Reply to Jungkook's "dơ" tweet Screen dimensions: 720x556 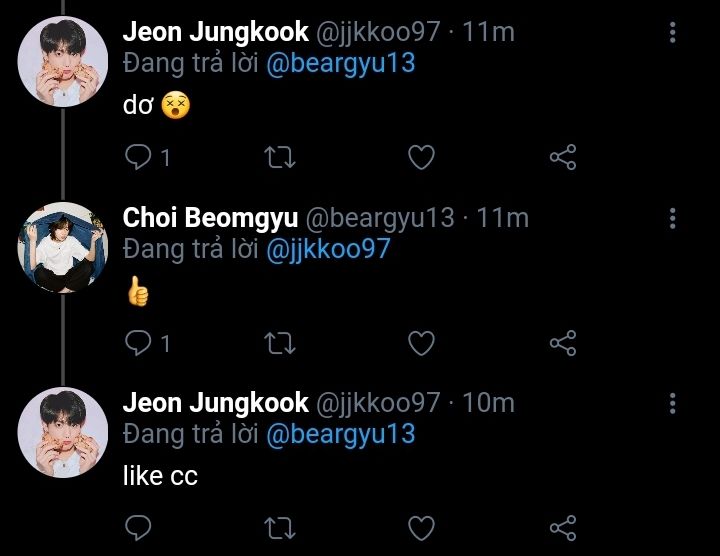coord(138,157)
